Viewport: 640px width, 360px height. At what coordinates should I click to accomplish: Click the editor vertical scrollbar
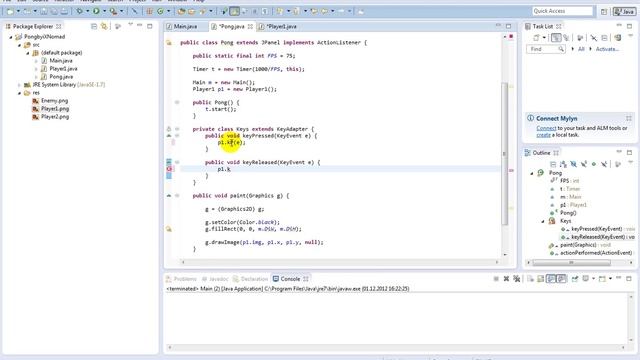click(505, 153)
